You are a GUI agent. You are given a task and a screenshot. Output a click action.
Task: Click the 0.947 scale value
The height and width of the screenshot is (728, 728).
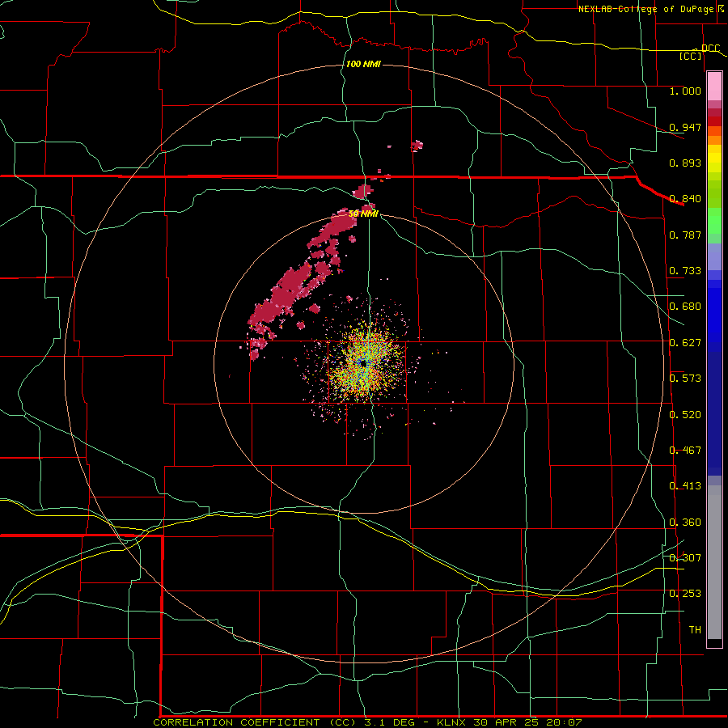coord(685,127)
